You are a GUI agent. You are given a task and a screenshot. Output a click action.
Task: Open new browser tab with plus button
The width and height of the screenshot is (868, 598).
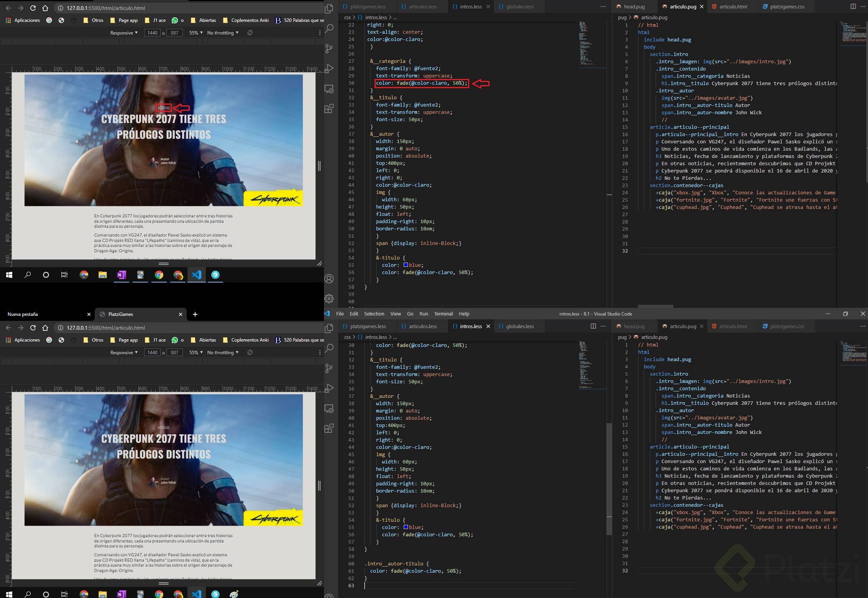tap(195, 314)
